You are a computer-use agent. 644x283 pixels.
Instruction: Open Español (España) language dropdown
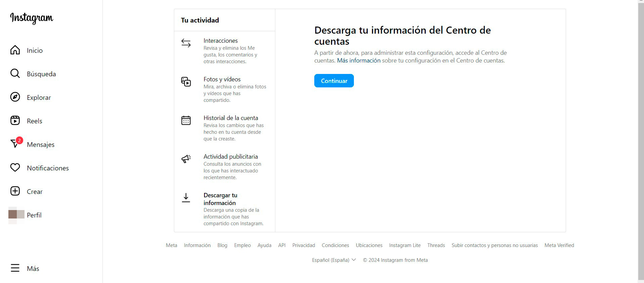coord(334,260)
